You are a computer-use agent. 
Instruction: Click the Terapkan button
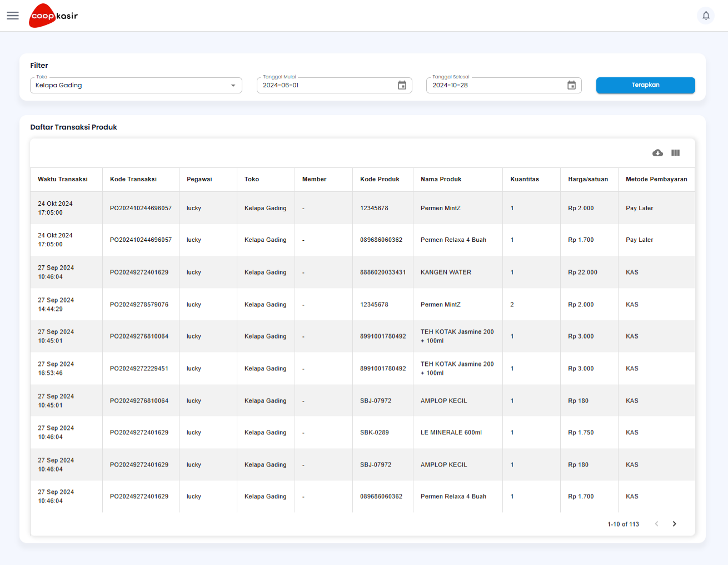click(645, 85)
